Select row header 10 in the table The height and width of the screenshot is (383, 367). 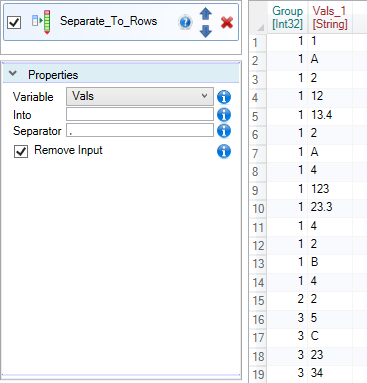tap(258, 209)
